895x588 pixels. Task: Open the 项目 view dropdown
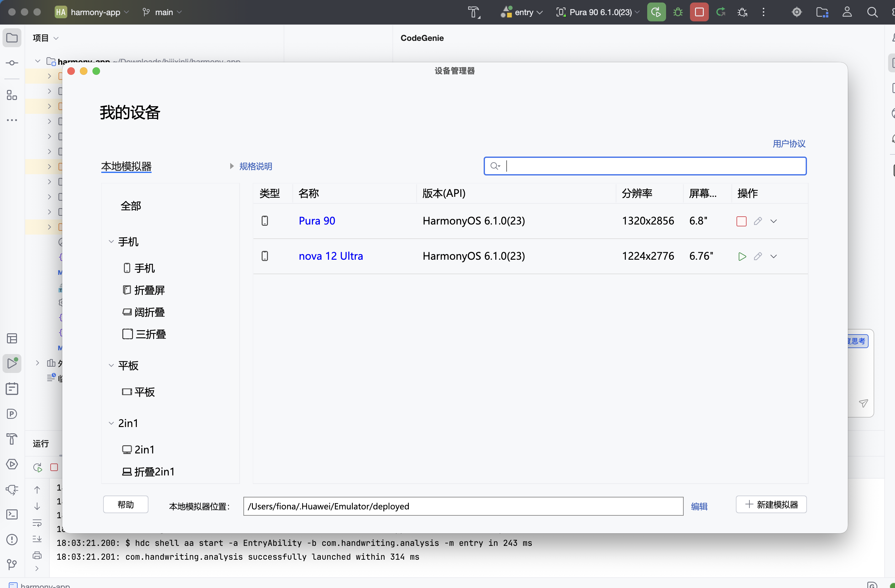pyautogui.click(x=46, y=38)
